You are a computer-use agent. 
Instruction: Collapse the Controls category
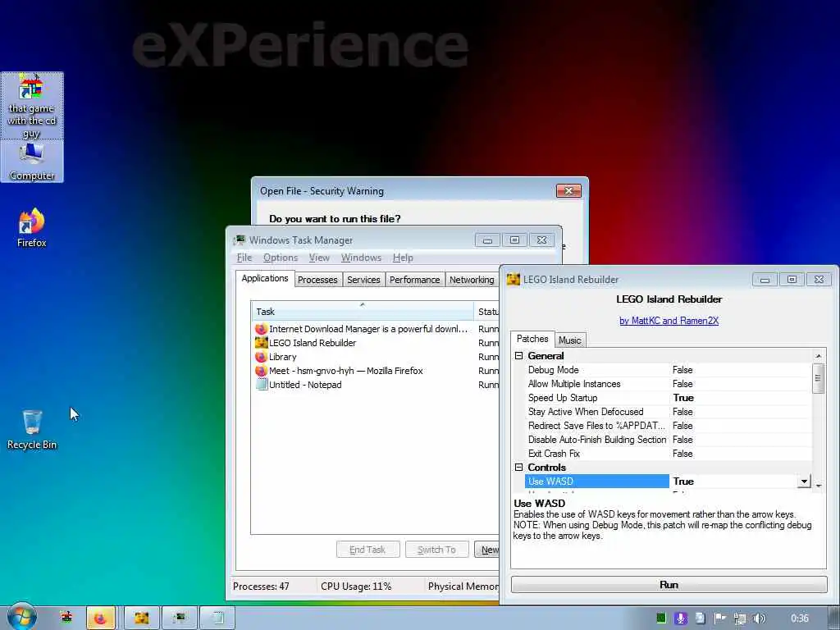[x=518, y=467]
